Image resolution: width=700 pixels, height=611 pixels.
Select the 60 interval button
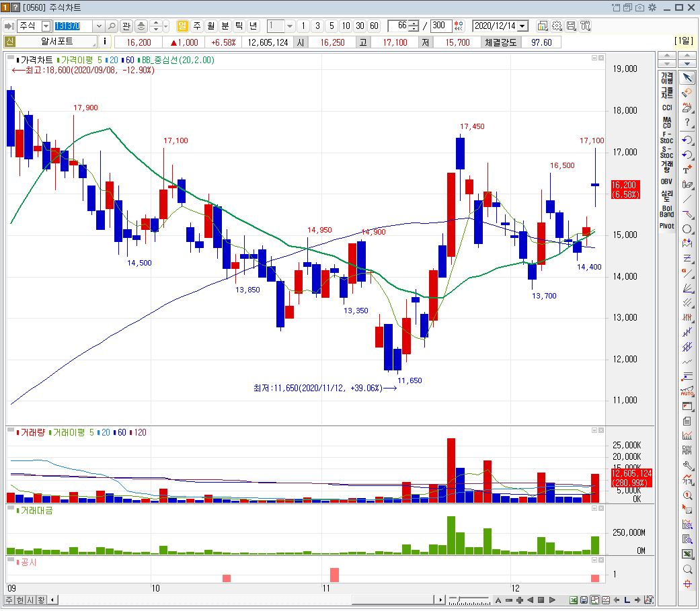pyautogui.click(x=375, y=26)
